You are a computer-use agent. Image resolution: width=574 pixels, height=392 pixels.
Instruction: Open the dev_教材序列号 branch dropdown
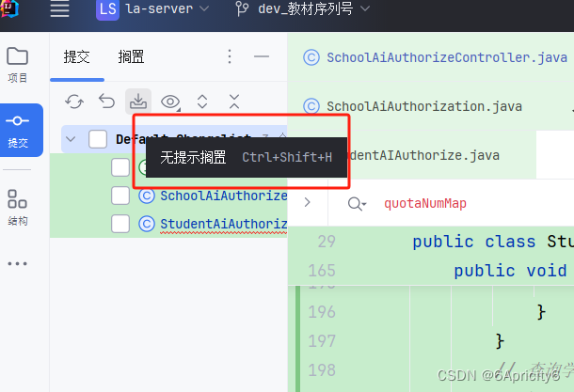[x=313, y=8]
